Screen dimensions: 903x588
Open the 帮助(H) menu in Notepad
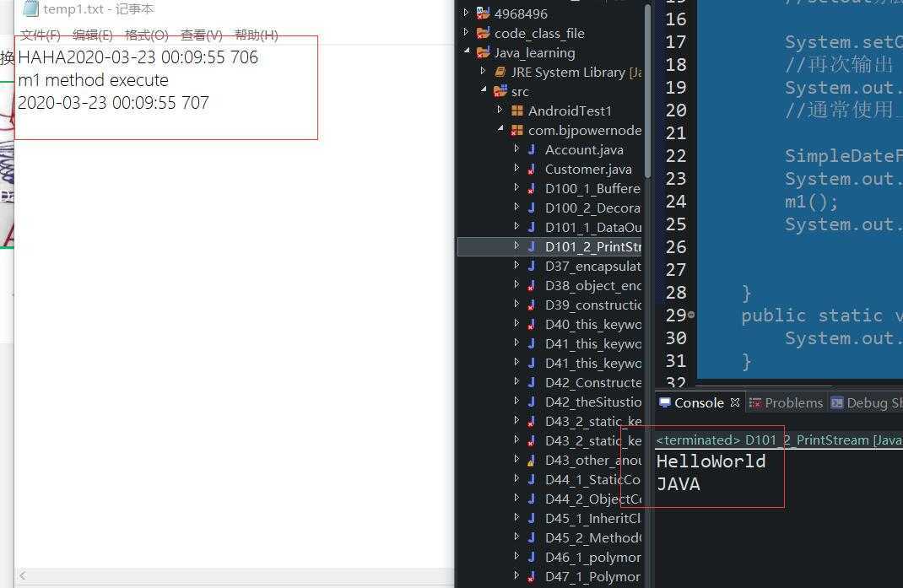(257, 35)
